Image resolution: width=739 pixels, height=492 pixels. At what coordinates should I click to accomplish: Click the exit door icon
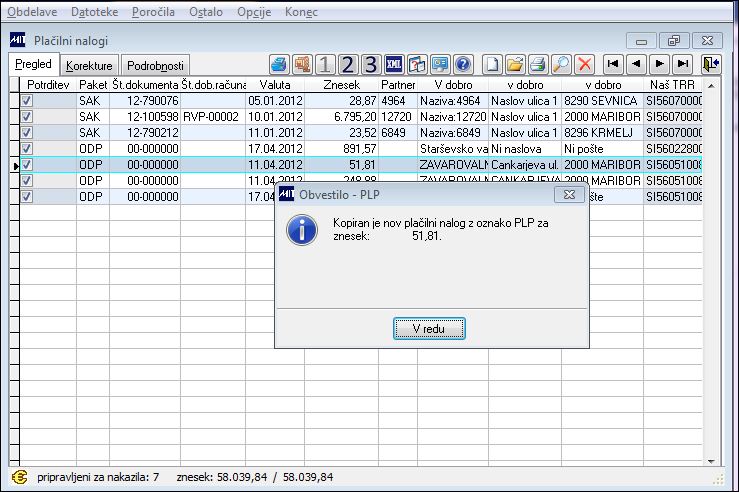point(711,64)
